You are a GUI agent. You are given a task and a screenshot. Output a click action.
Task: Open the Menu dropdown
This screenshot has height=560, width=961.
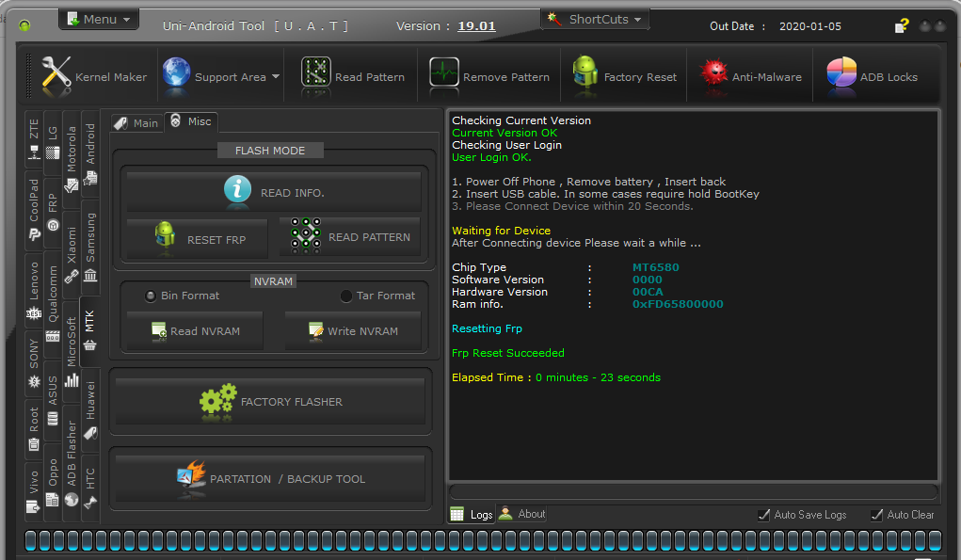click(99, 19)
